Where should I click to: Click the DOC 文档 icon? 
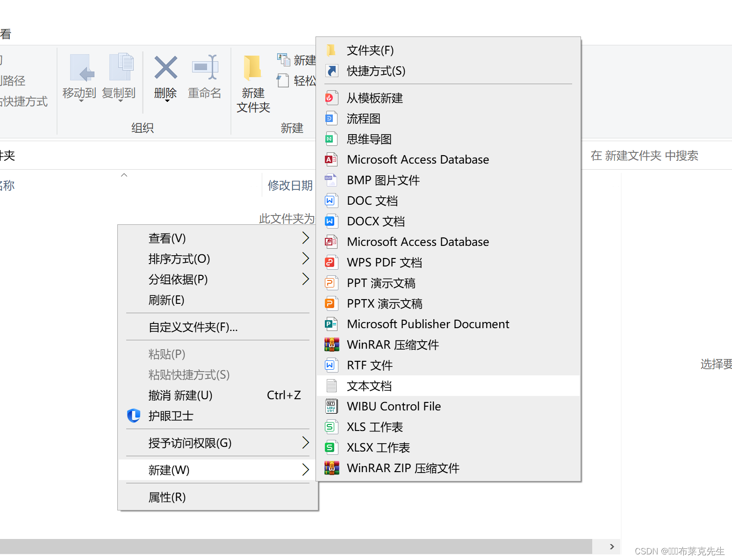(331, 201)
